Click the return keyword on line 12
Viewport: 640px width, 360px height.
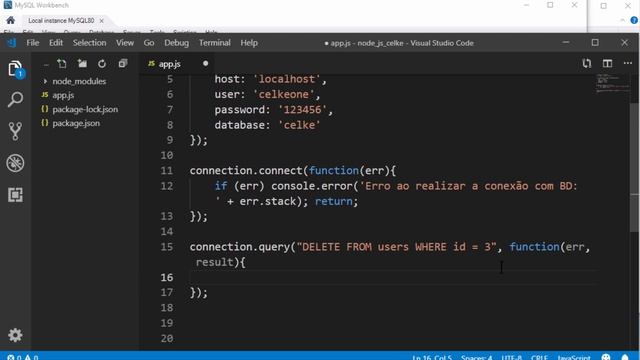click(x=333, y=201)
